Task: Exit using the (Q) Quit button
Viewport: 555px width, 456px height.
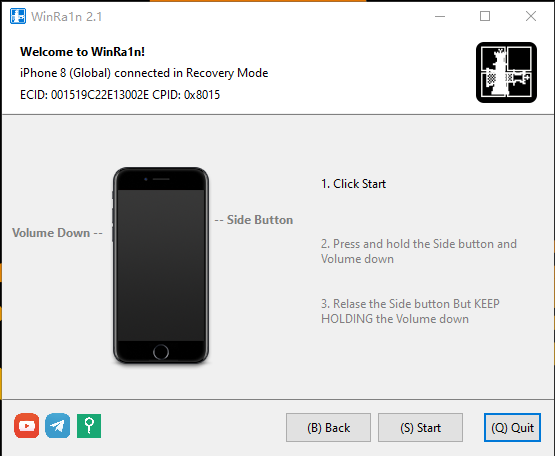Action: (512, 428)
